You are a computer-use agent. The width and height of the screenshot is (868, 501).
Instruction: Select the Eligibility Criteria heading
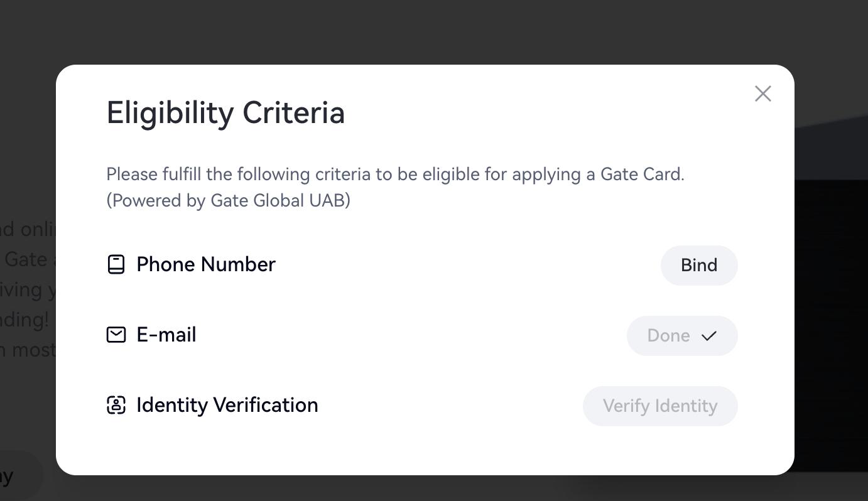coord(225,113)
